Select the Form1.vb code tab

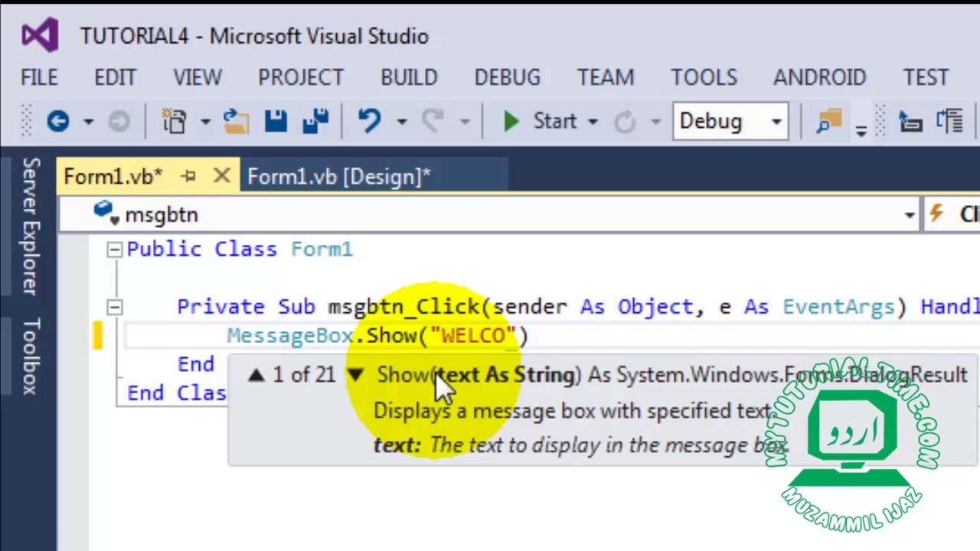pyautogui.click(x=113, y=177)
